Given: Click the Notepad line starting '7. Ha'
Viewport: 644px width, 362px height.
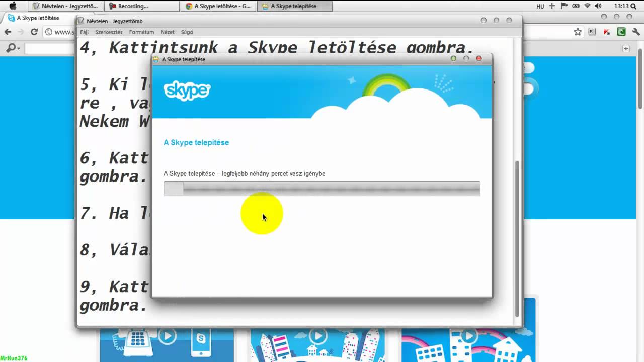Looking at the screenshot, I should [x=114, y=213].
